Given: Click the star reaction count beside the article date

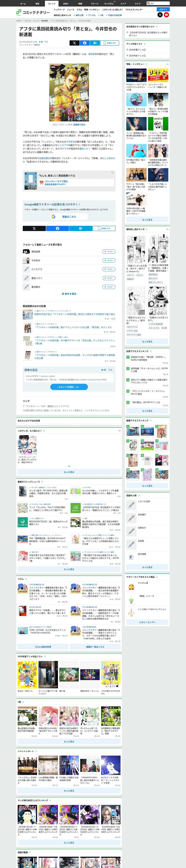Looking at the screenshot, I should coord(41,42).
